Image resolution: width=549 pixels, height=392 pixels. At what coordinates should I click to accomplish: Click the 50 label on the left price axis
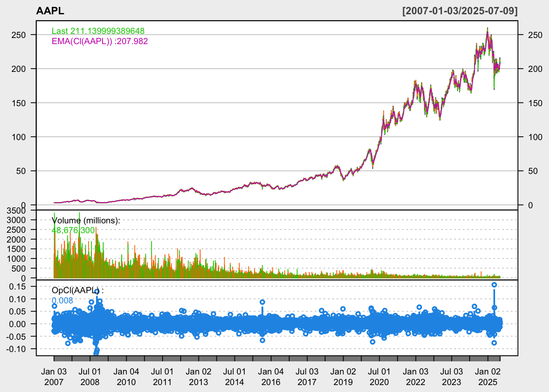[x=21, y=171]
